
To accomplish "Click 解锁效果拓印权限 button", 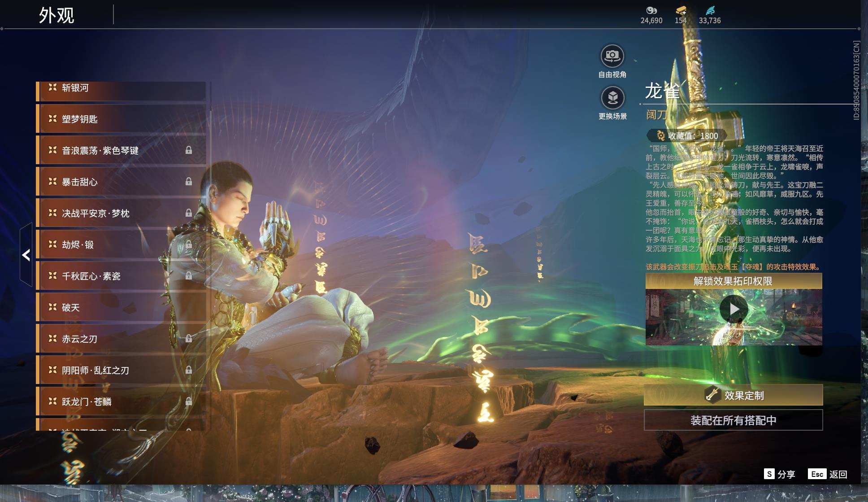I will tap(733, 281).
